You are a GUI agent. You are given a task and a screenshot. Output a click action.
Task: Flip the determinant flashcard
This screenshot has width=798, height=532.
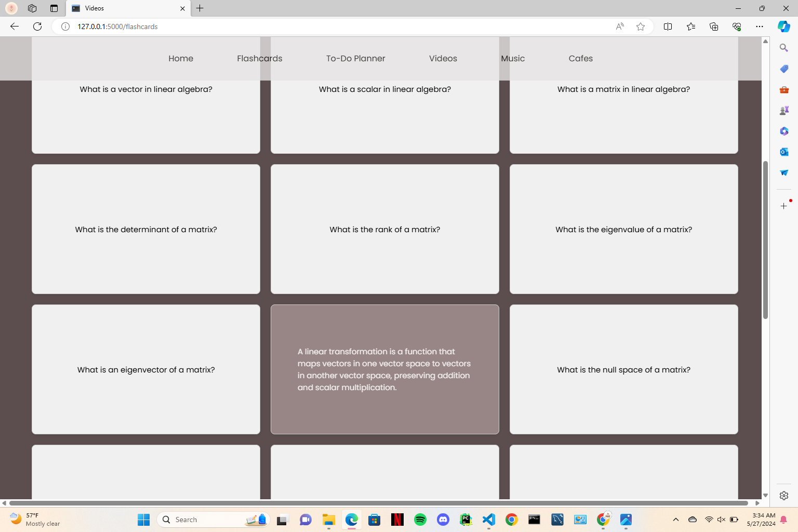(x=146, y=229)
